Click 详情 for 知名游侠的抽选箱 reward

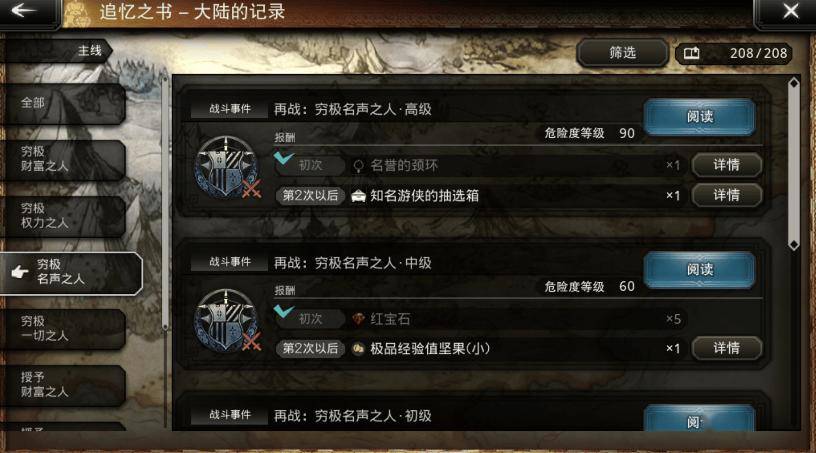coord(726,195)
